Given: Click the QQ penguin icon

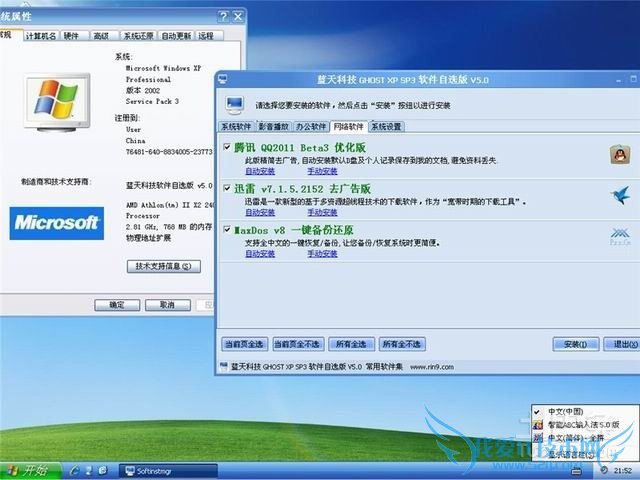Looking at the screenshot, I should tap(620, 154).
